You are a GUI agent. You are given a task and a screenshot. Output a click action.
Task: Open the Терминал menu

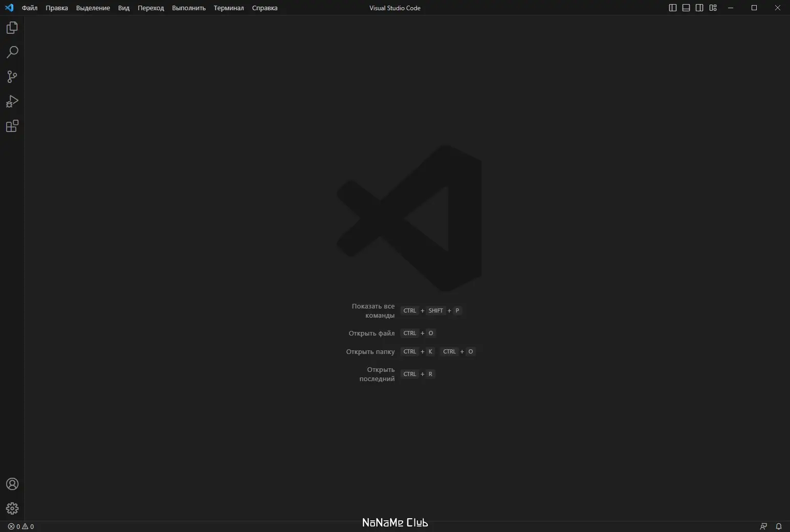[x=229, y=8]
